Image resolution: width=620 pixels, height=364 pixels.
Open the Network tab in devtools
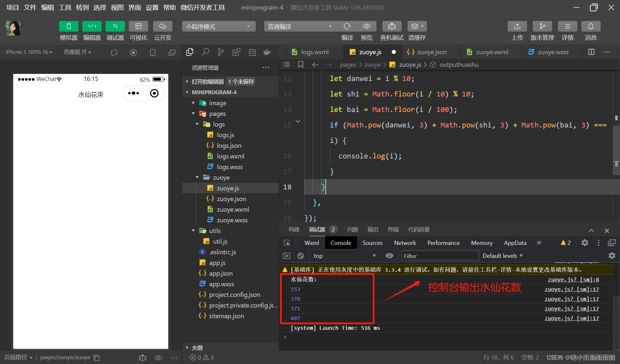coord(405,243)
